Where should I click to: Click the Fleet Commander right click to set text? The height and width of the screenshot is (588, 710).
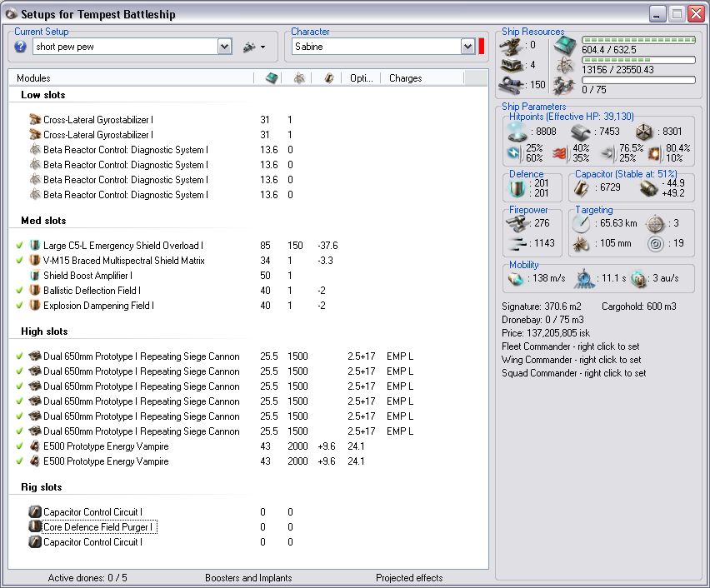pyautogui.click(x=571, y=346)
